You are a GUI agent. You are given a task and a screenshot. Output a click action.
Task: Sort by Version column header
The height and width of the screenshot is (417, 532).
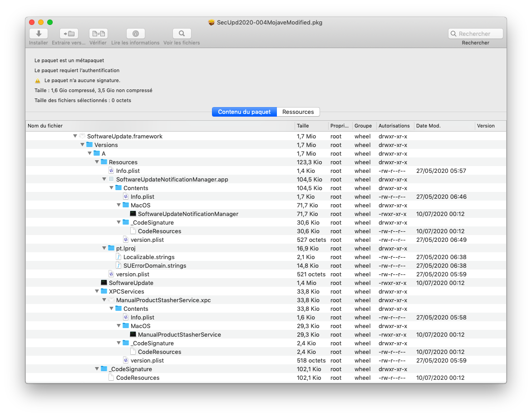pos(490,126)
